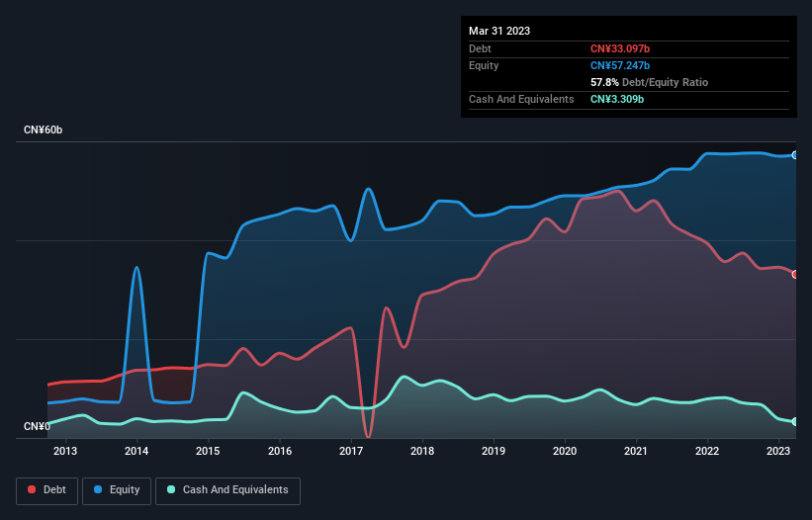The width and height of the screenshot is (812, 520).
Task: Click the 2020 x-axis label
Action: [565, 451]
